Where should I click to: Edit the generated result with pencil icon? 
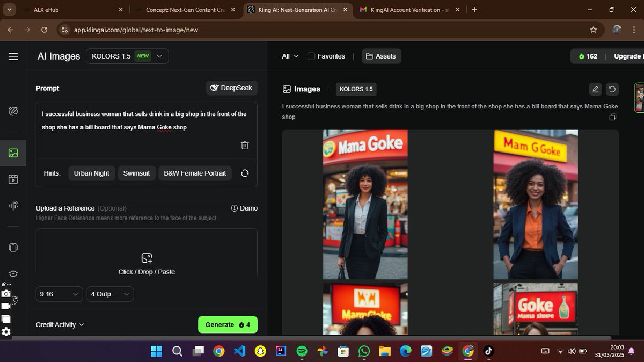tap(595, 89)
